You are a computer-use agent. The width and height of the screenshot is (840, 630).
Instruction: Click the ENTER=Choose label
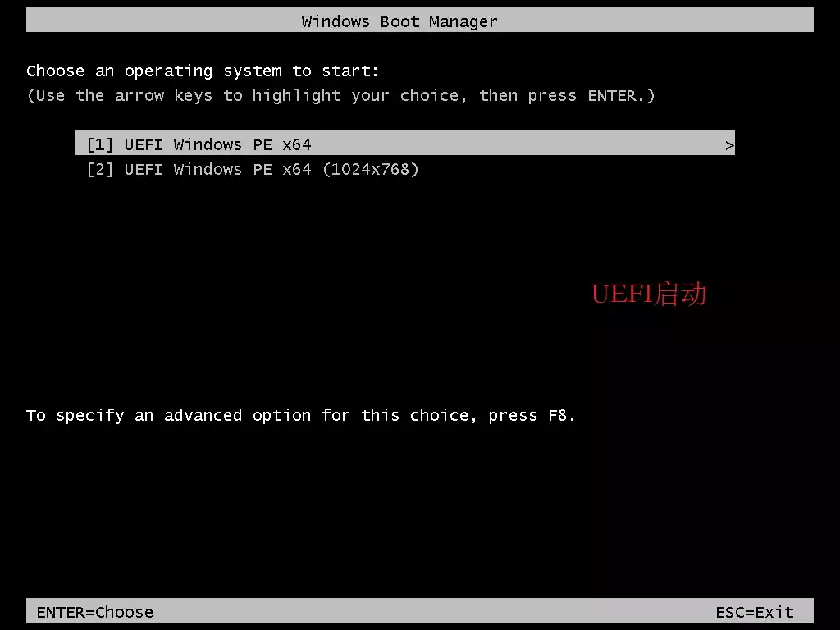point(95,612)
